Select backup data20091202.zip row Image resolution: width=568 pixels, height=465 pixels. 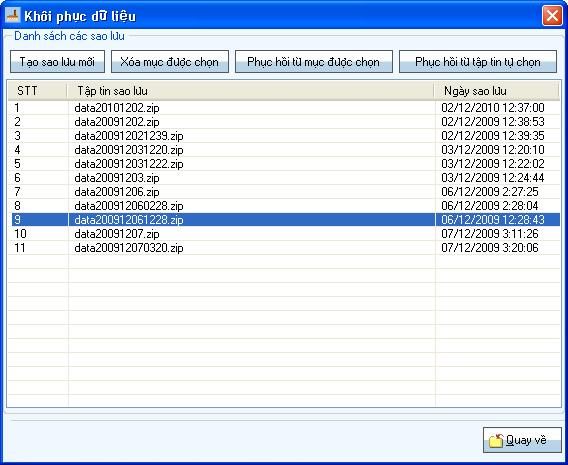(x=284, y=122)
